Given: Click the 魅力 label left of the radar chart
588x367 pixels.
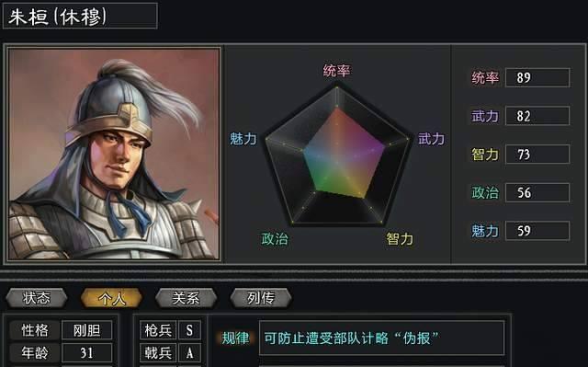Looking at the screenshot, I should (x=243, y=139).
